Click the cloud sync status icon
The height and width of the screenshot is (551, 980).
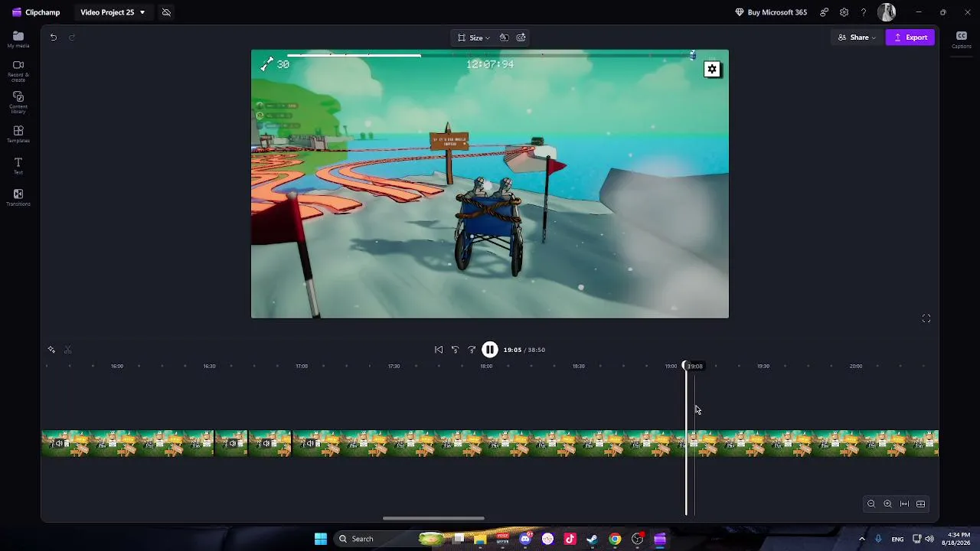click(166, 12)
